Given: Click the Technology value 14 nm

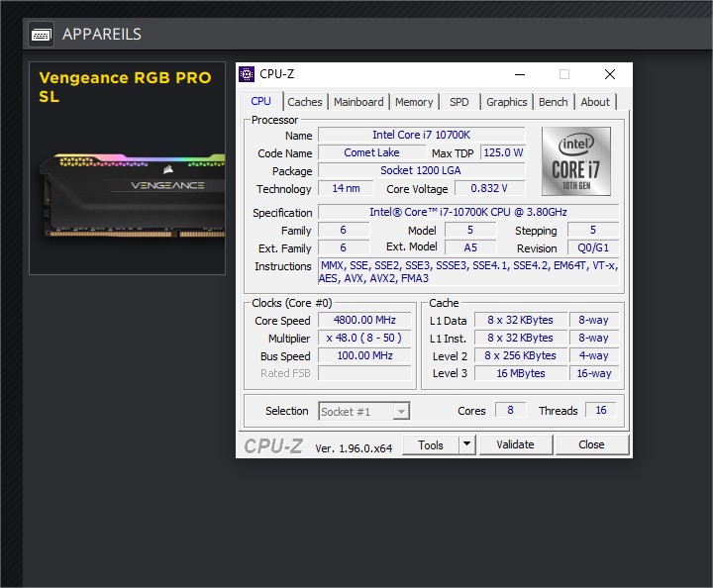Looking at the screenshot, I should tap(346, 188).
